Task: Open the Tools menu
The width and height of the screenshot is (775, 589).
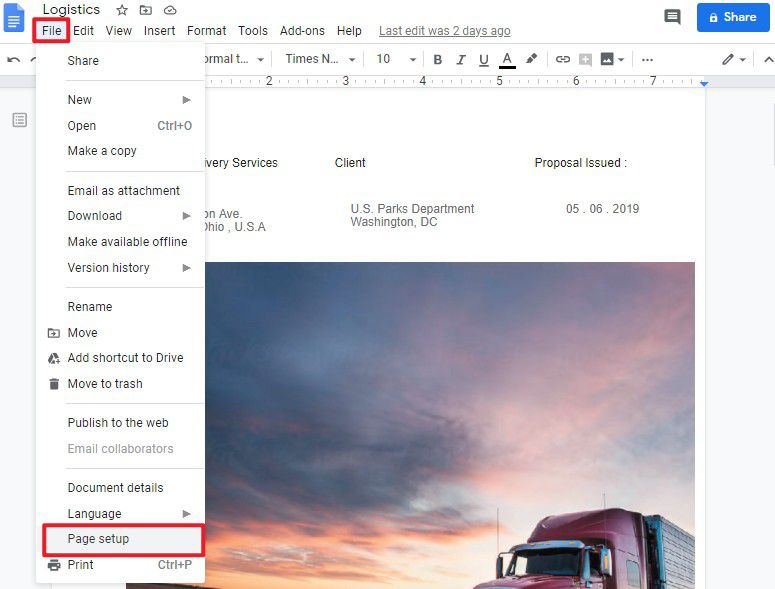Action: click(x=253, y=31)
